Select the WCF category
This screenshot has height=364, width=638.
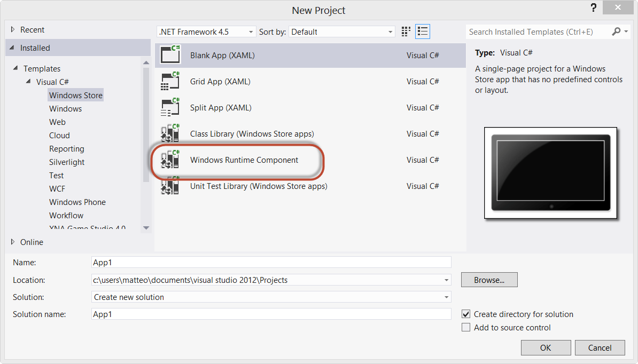(57, 188)
